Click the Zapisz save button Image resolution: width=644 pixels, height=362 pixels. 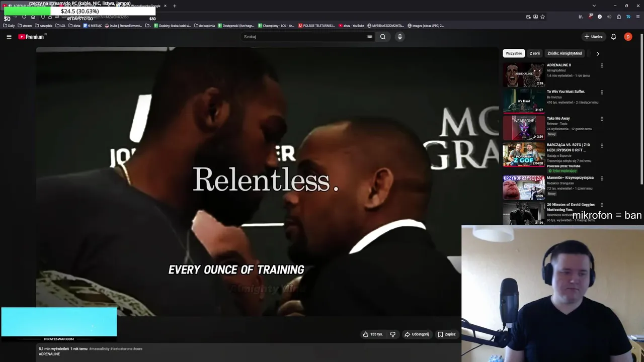pos(447,334)
